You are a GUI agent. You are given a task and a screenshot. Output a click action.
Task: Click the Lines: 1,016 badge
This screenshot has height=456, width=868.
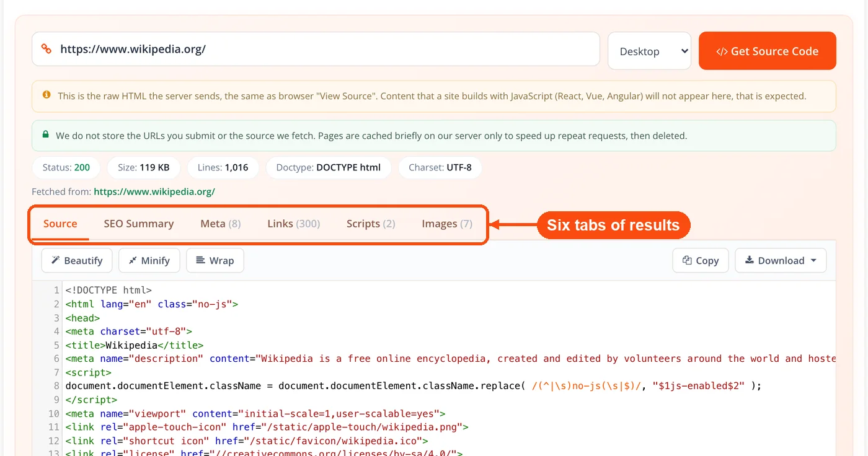223,167
